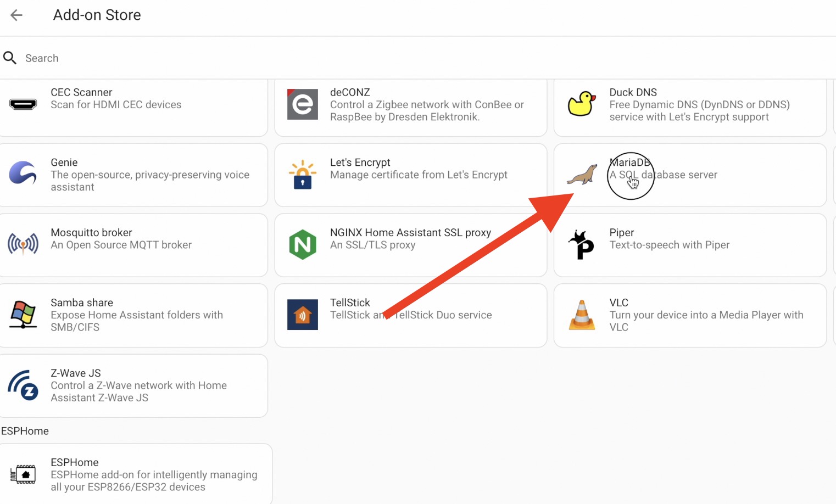Open the deCONZ add-on title
The image size is (836, 504).
click(350, 92)
